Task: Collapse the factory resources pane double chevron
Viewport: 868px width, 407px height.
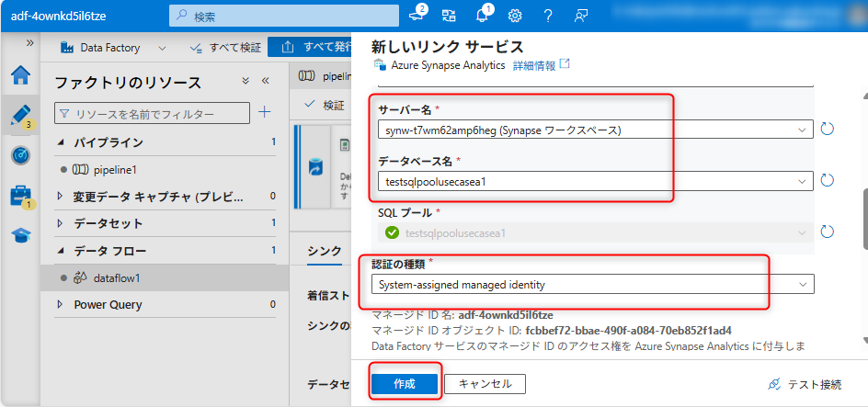Action: click(265, 81)
